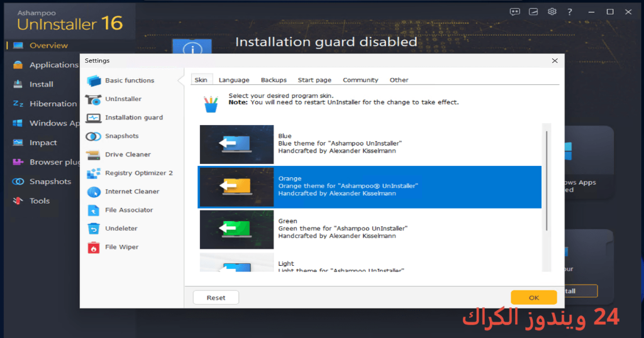644x338 pixels.
Task: Open the File Wiper red icon
Action: (94, 248)
